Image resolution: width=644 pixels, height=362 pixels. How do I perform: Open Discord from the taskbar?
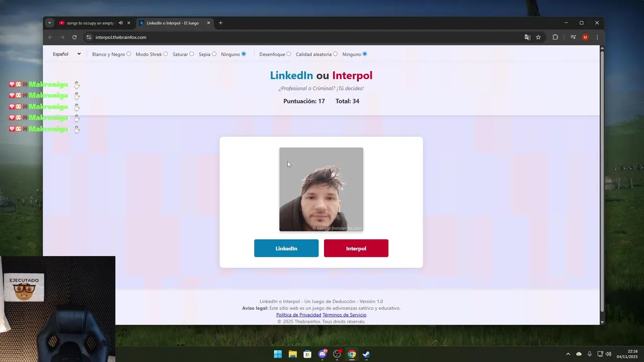click(323, 354)
